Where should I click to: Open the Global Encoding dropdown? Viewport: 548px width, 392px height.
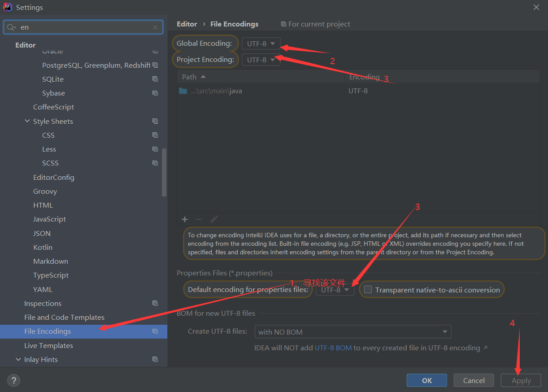click(x=261, y=44)
